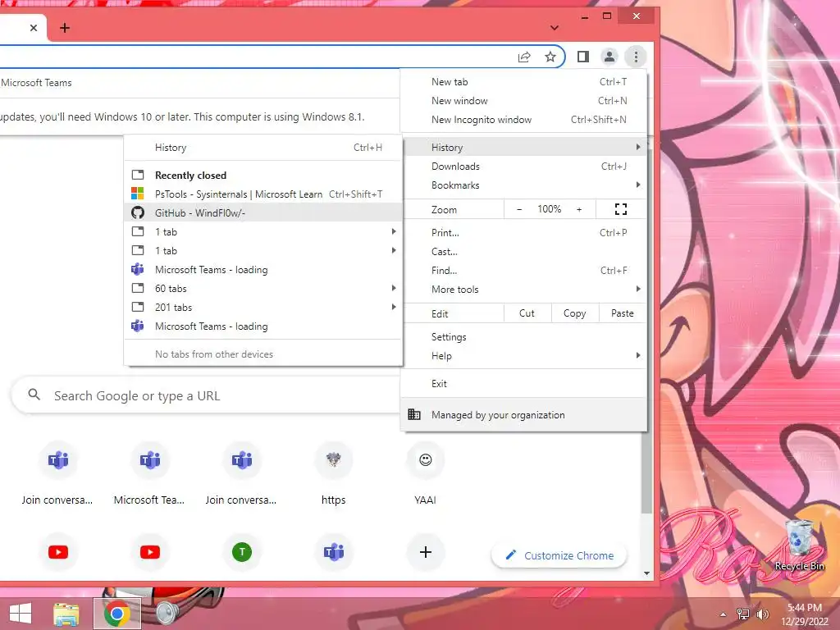This screenshot has height=630, width=840.
Task: Click Chrome icon in taskbar
Action: pos(116,614)
